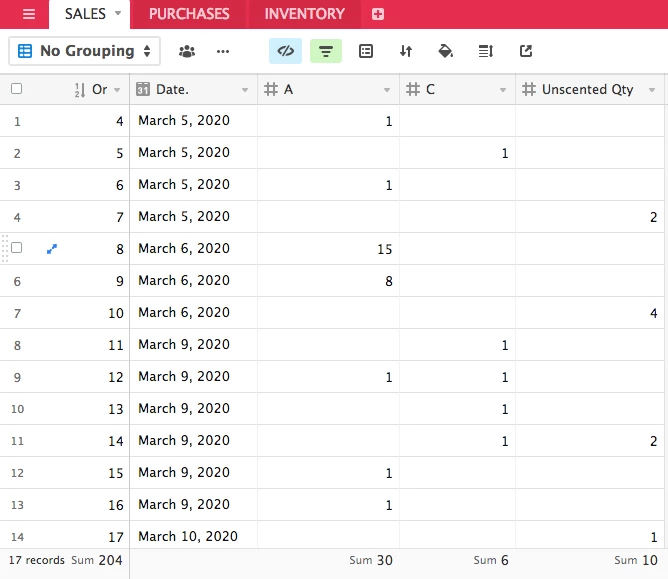Click number icon in Unscented Qty header
The image size is (668, 579).
coord(529,89)
